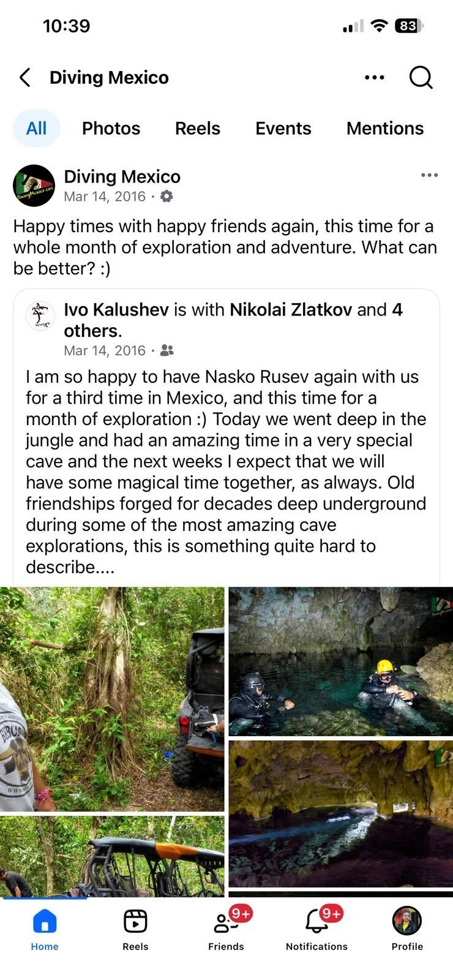Tap the Diving Mexico profile picture

click(x=34, y=186)
